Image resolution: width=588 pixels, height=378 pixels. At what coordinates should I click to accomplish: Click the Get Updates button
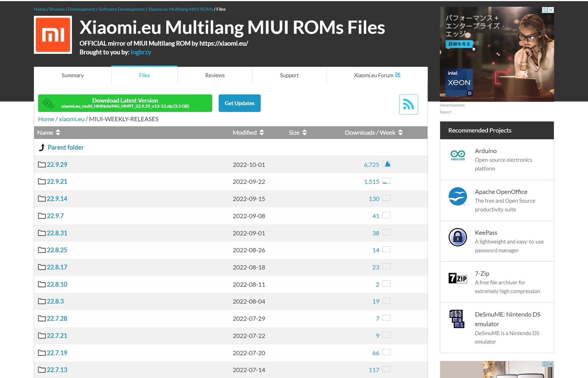click(x=239, y=103)
